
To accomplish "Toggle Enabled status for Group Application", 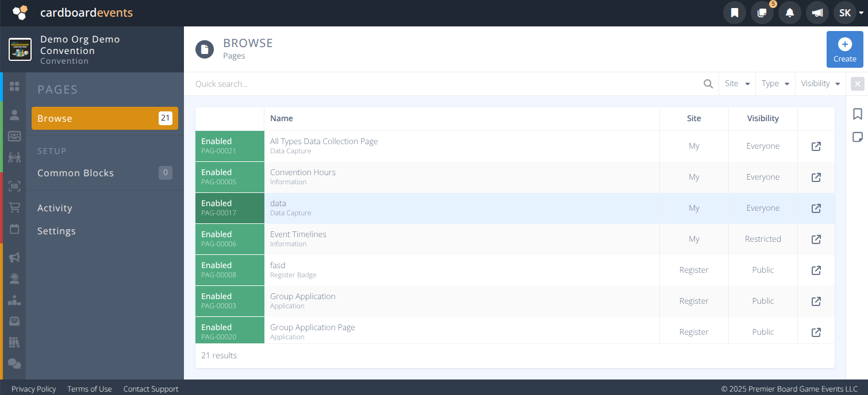I will point(229,301).
